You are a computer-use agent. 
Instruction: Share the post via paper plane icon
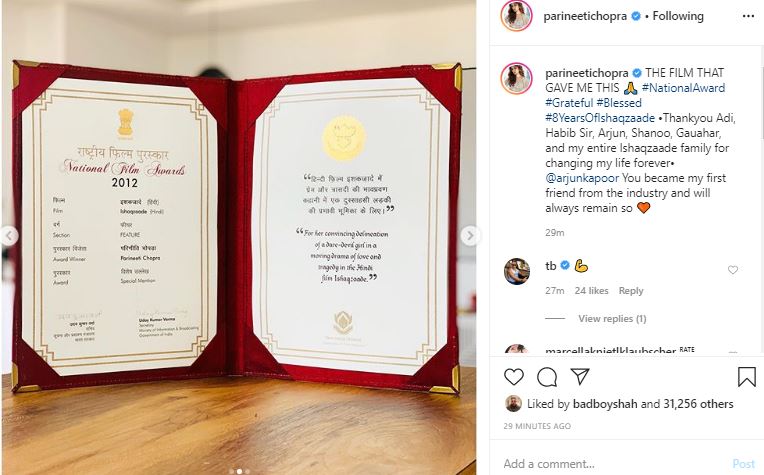(580, 376)
